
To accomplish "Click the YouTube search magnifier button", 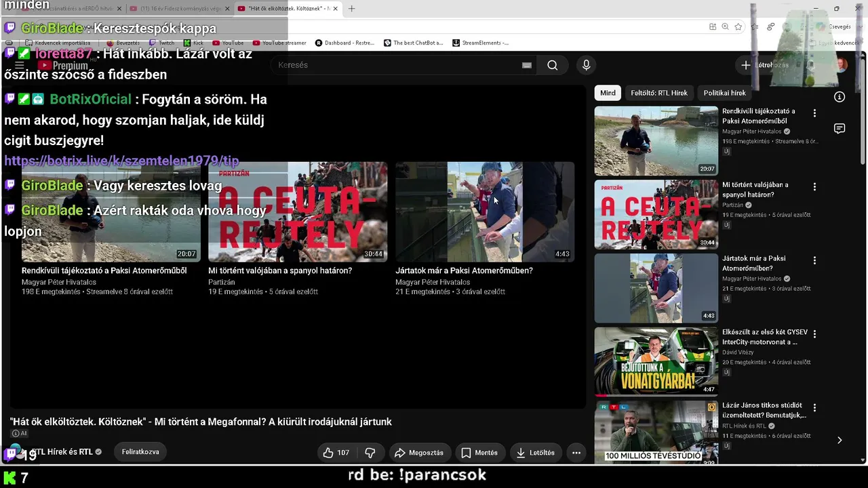I will 552,65.
